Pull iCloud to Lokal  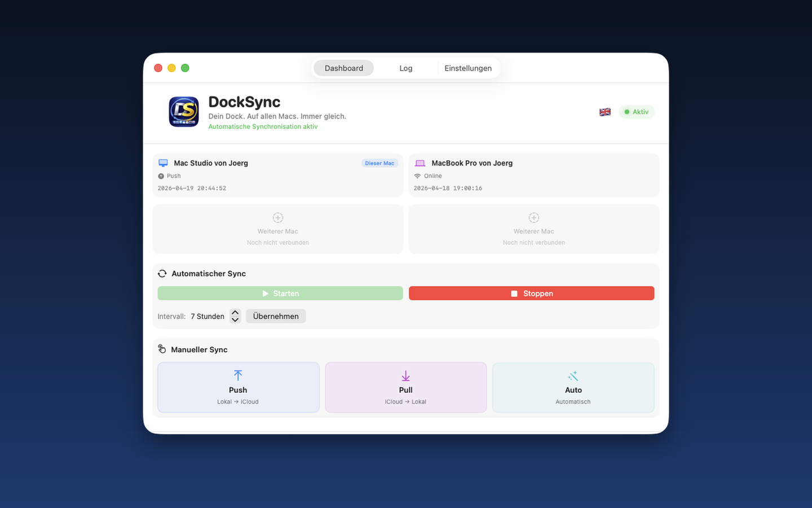click(x=406, y=388)
